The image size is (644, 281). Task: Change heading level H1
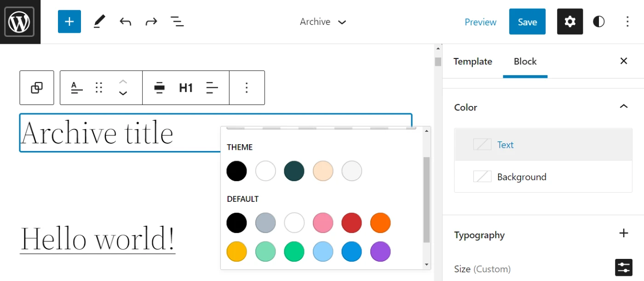point(186,88)
